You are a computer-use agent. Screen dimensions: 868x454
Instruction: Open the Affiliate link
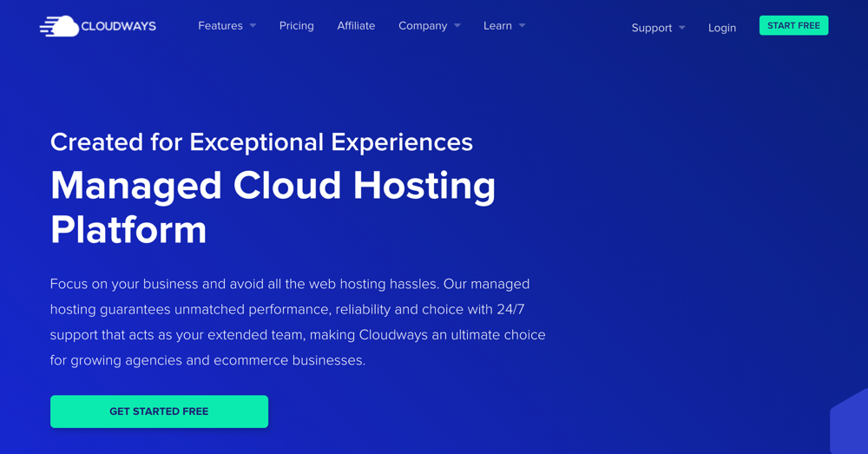(x=356, y=25)
